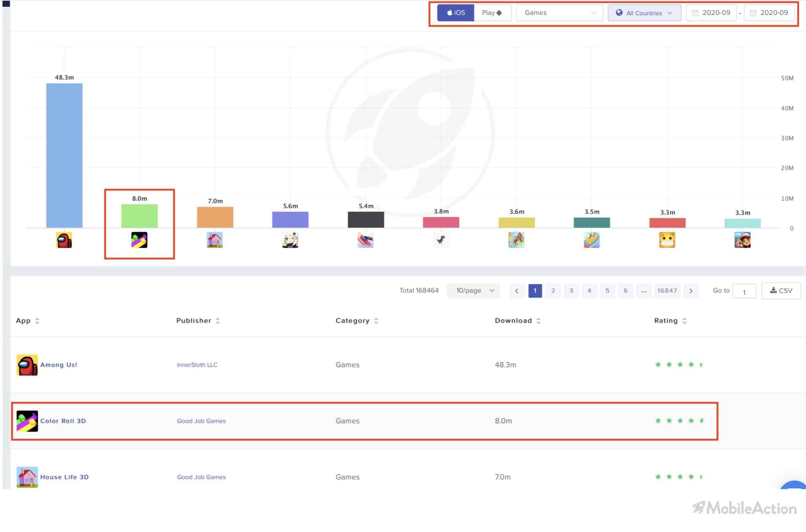806x532 pixels.
Task: Click the House Life 3D chart icon
Action: [x=215, y=240]
